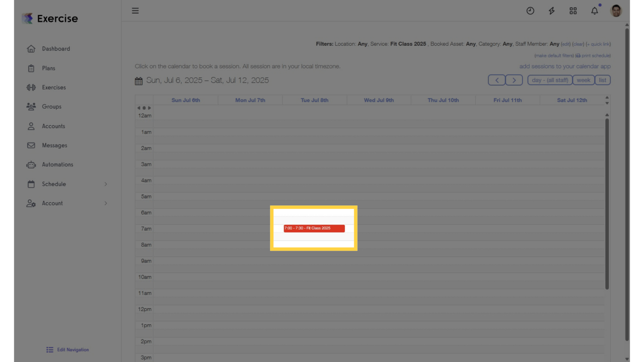Switch to week view

point(584,80)
